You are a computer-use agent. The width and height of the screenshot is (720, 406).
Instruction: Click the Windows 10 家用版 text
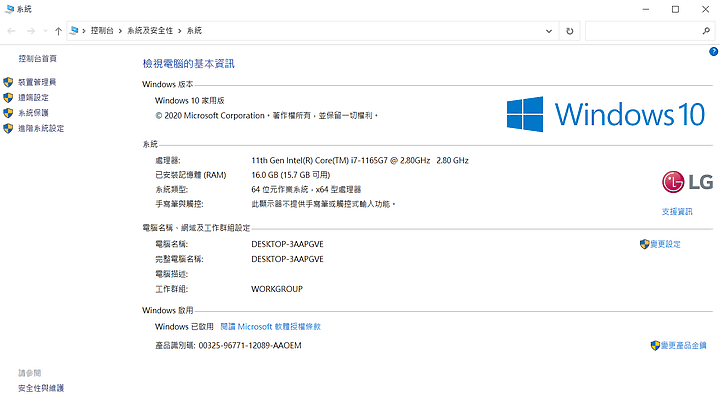point(190,100)
